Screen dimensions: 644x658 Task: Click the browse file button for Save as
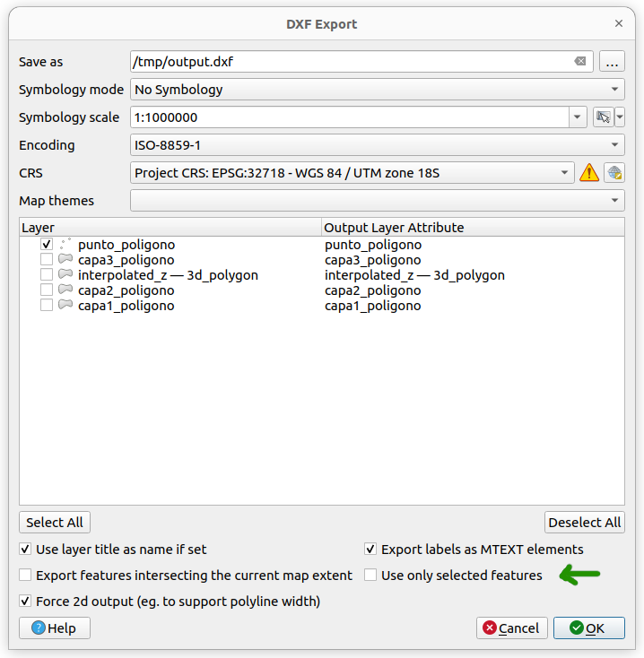tap(613, 62)
